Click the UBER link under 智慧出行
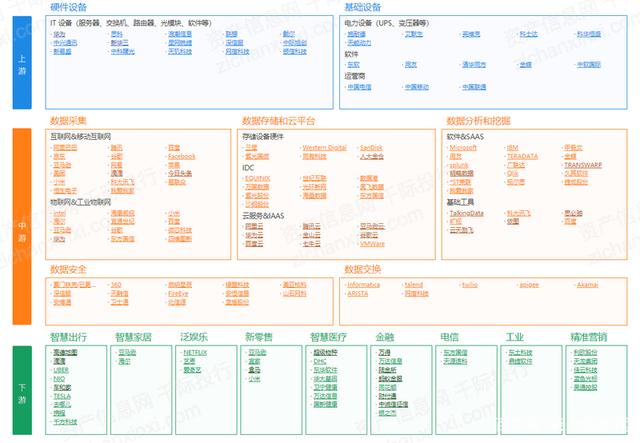 click(61, 370)
